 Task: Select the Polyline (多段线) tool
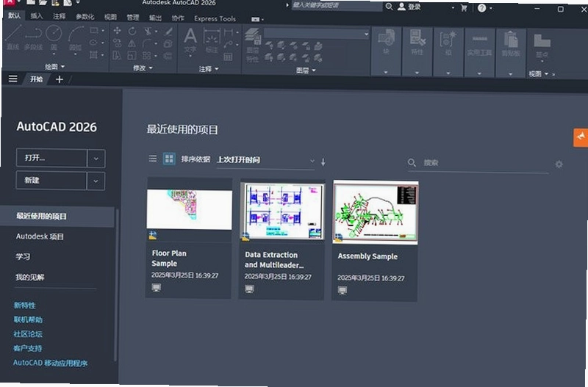point(33,37)
